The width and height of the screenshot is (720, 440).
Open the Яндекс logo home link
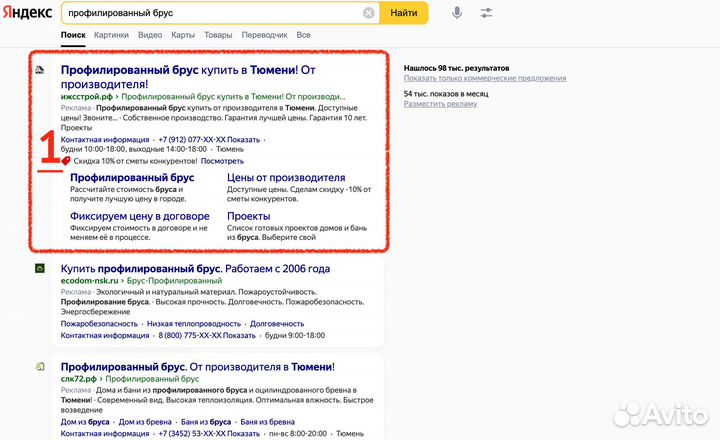[28, 12]
